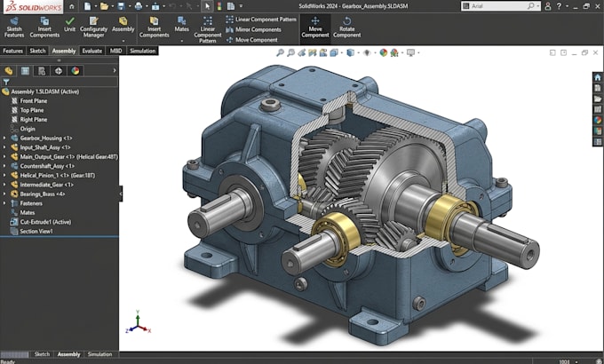
Task: Click the New document icon
Action: 88,6
